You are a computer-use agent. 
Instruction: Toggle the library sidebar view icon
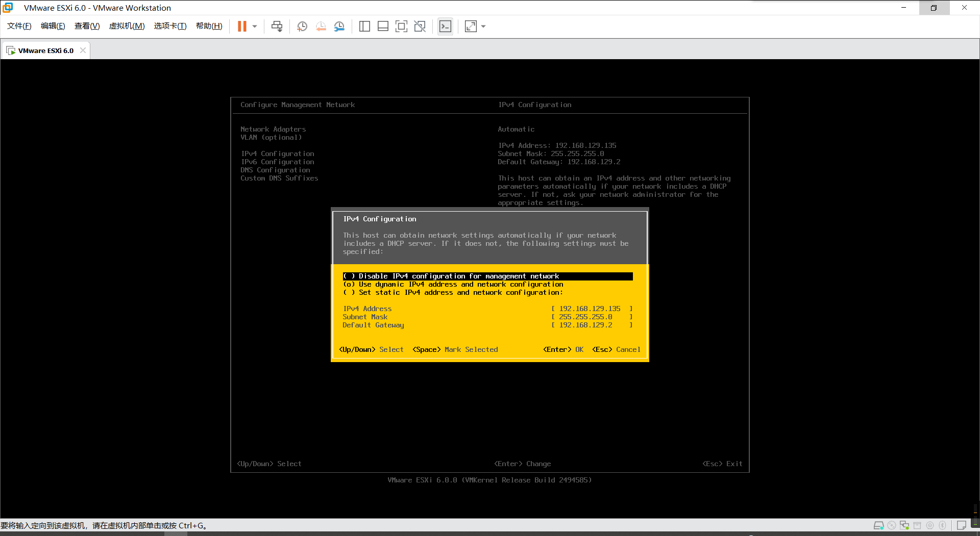click(x=364, y=26)
